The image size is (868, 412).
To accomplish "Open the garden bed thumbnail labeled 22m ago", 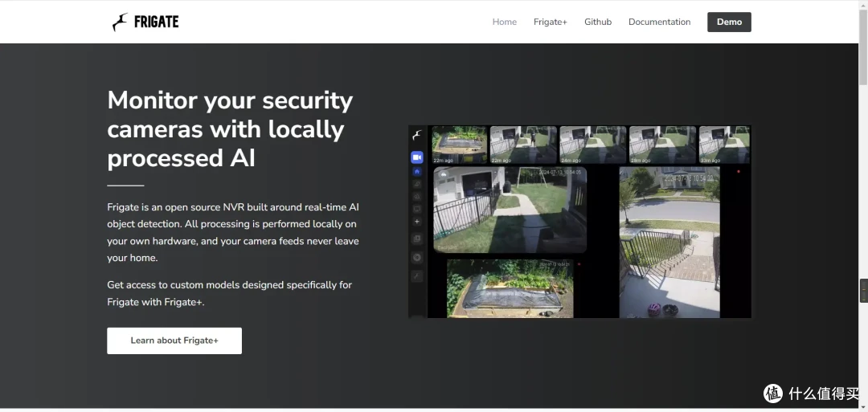I will tap(460, 145).
